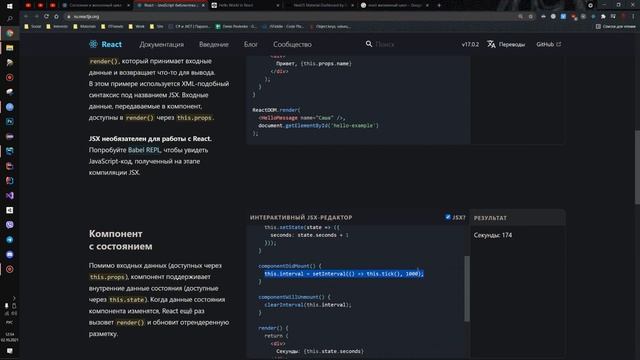Open the File Explorer taskbar icon
Screen dimensions: 640x360
click(x=9, y=48)
